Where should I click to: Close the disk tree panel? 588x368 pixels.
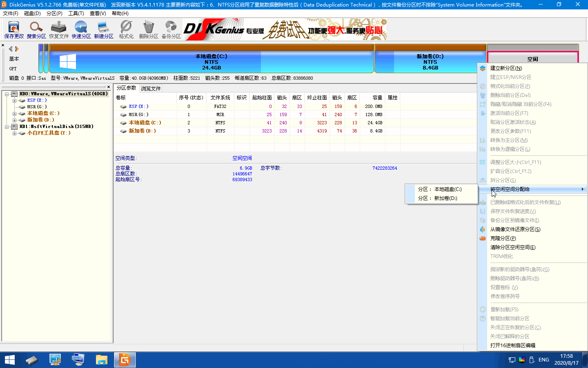pyautogui.click(x=109, y=87)
